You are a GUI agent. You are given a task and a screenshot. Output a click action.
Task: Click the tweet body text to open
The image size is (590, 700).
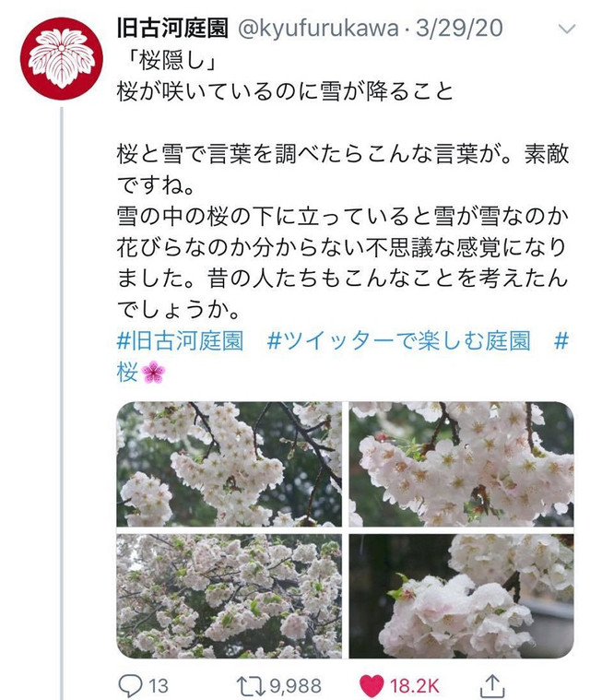click(343, 184)
